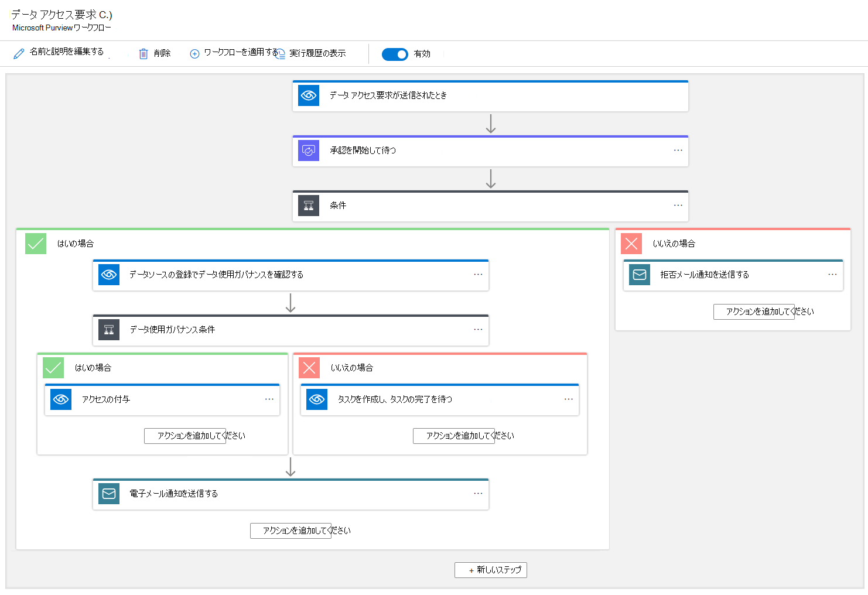Image resolution: width=868 pixels, height=595 pixels.
Task: Click the envelope icon on 拒否メール通知を送信する
Action: (640, 275)
